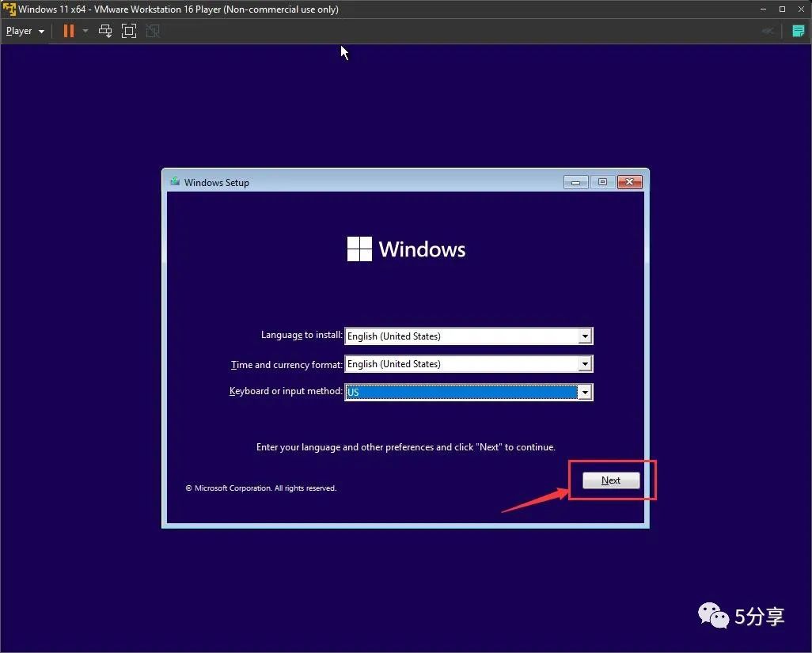Open the VMware notes panel icon

(x=798, y=31)
